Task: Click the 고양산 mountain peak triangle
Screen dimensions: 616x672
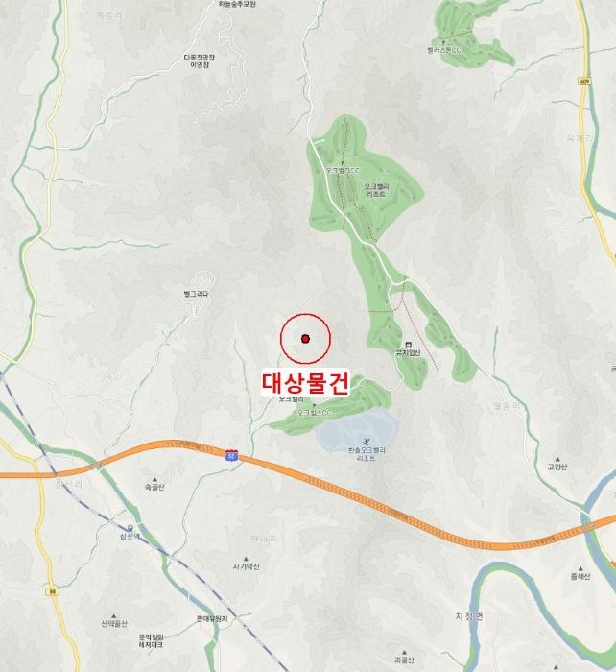Action: (x=557, y=459)
